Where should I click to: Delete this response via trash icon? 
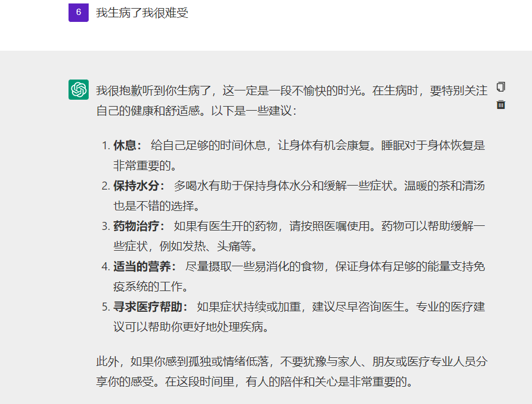pyautogui.click(x=500, y=104)
